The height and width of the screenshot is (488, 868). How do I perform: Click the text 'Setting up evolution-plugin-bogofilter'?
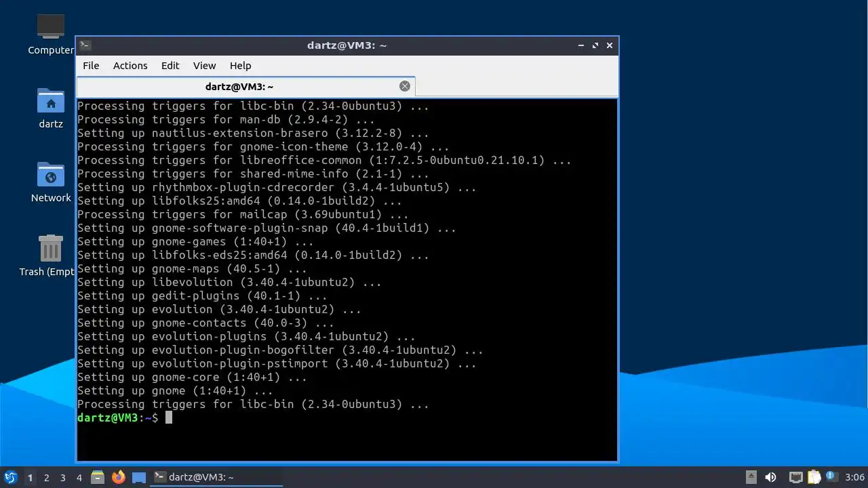tap(205, 350)
